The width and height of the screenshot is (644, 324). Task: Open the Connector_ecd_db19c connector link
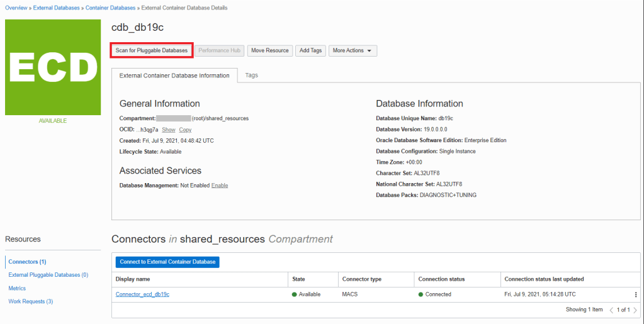pos(142,294)
